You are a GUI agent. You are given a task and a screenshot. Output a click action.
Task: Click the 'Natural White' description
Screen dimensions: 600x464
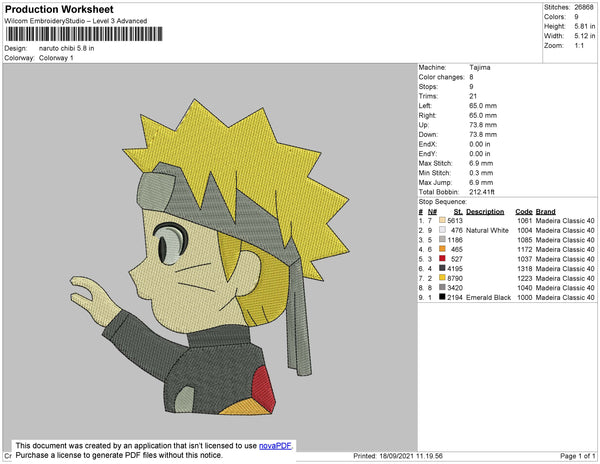[x=488, y=230]
